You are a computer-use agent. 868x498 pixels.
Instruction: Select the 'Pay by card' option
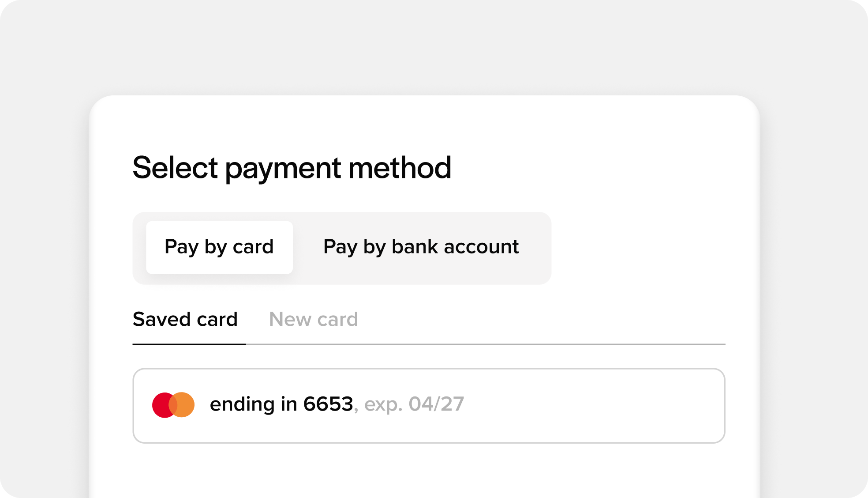click(x=219, y=247)
